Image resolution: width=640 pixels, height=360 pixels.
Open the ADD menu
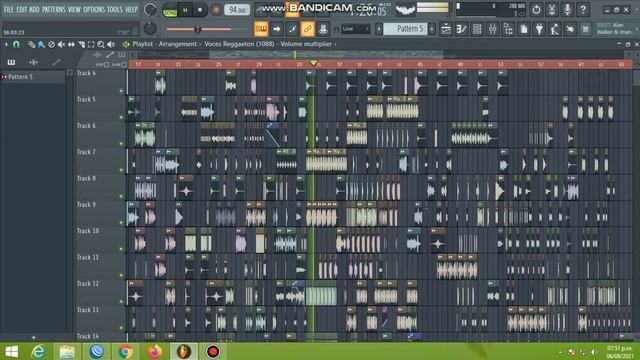34,9
